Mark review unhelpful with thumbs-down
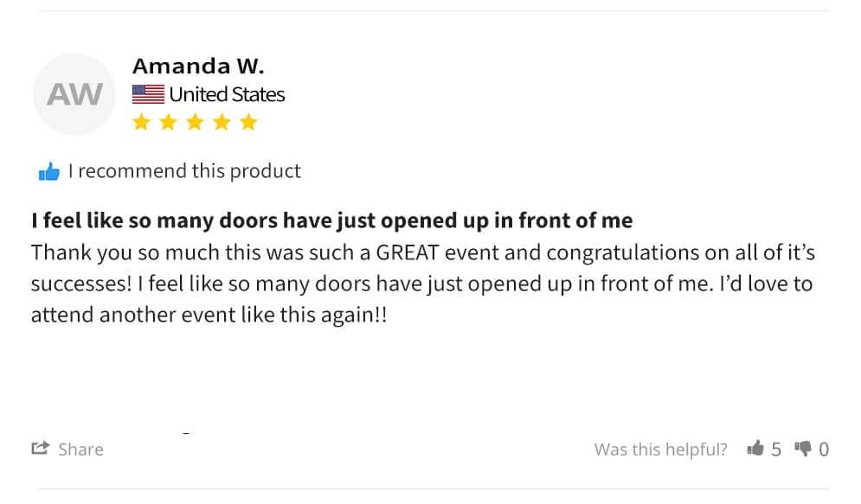The width and height of the screenshot is (861, 504). [803, 448]
